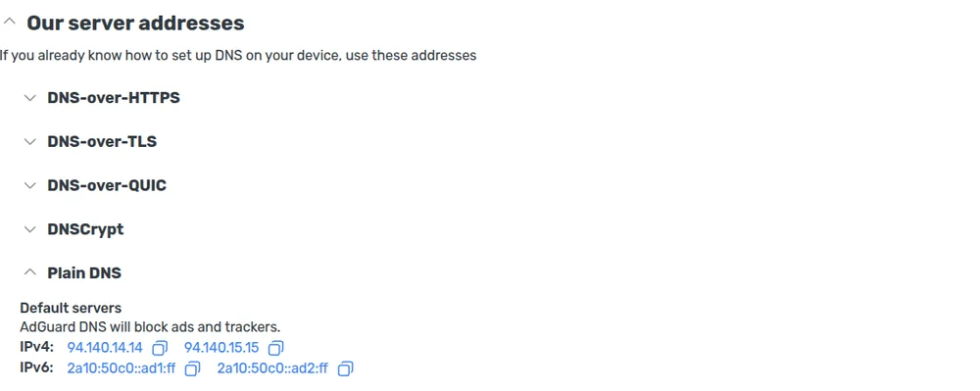
Task: Copy the 2a10:50c0::ad1:ff IPv6 address
Action: (192, 369)
